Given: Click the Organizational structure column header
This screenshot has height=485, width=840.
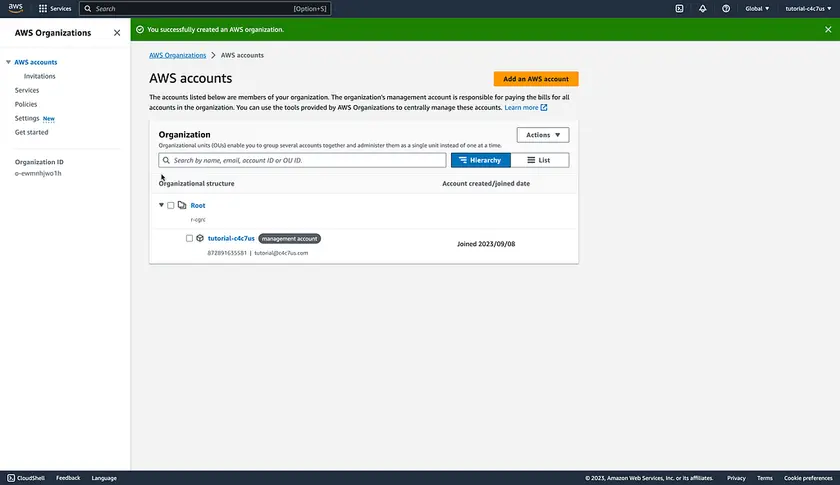Looking at the screenshot, I should coord(197,183).
